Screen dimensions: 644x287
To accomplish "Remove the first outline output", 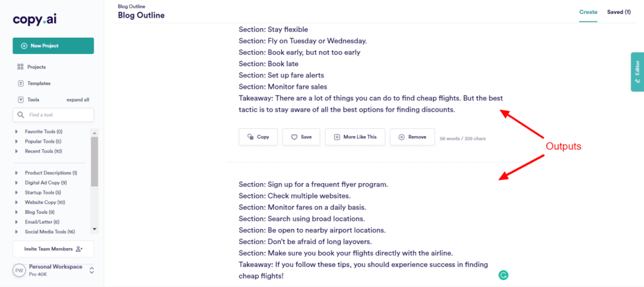I will point(412,137).
